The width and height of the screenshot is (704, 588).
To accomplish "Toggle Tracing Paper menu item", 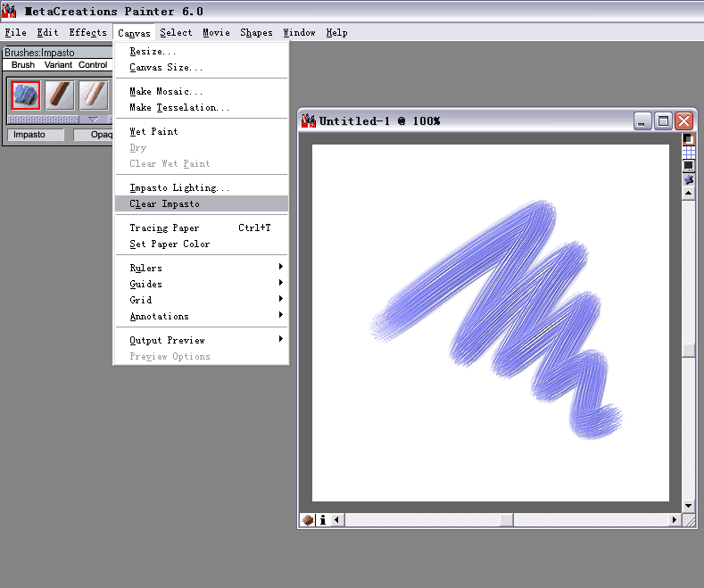I will tap(201, 228).
